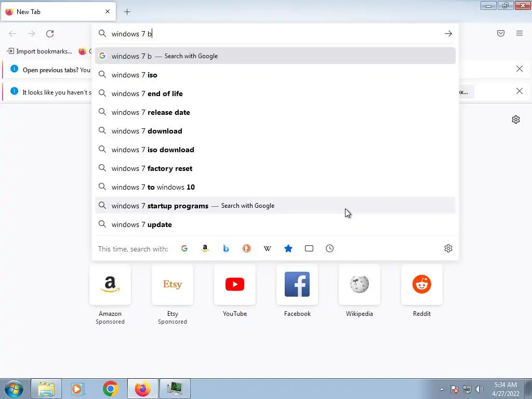Screen dimensions: 532x399
Task: Select suggestion 'windows 7 update'
Action: coord(275,224)
